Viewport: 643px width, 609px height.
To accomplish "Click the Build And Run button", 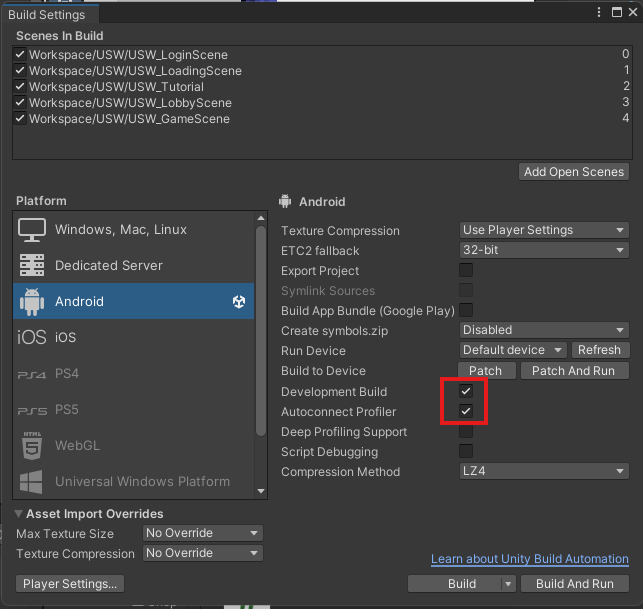I will pyautogui.click(x=575, y=584).
